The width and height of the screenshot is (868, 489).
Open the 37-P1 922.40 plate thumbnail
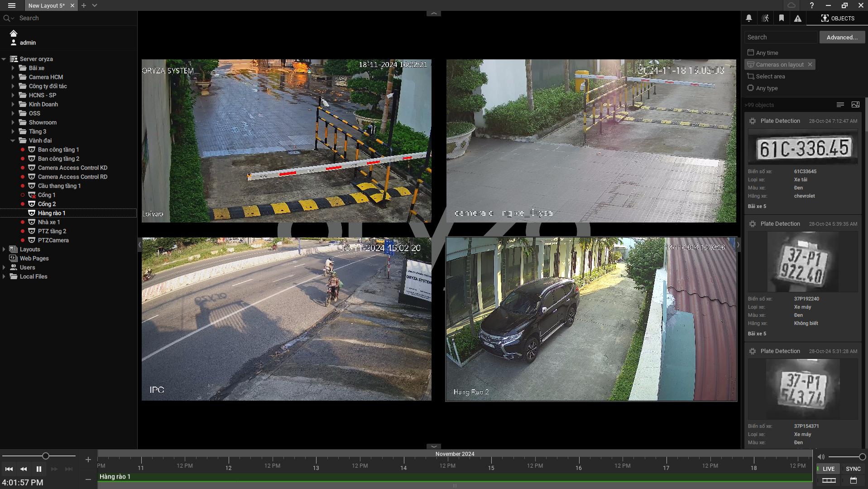tap(803, 262)
